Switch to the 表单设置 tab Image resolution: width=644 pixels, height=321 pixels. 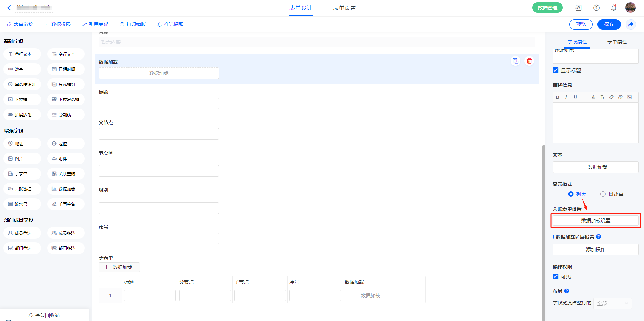344,8
